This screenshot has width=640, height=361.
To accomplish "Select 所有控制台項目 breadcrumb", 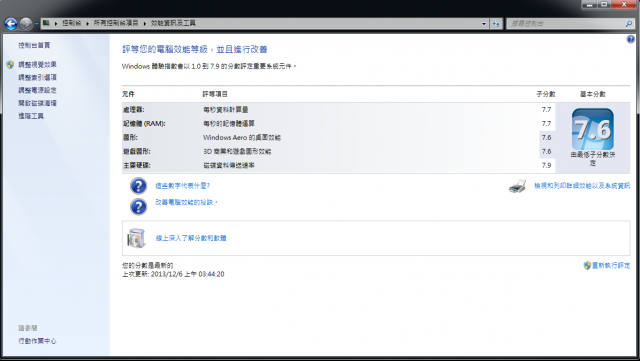I will point(116,23).
